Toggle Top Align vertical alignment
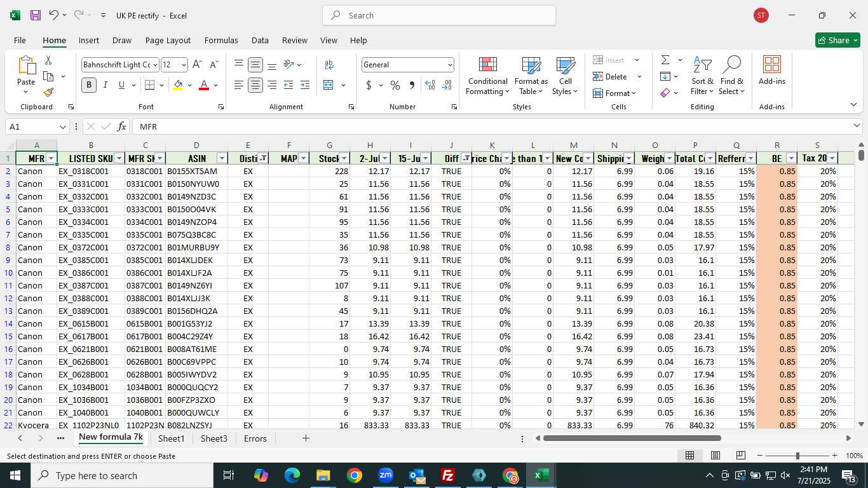 tap(239, 65)
